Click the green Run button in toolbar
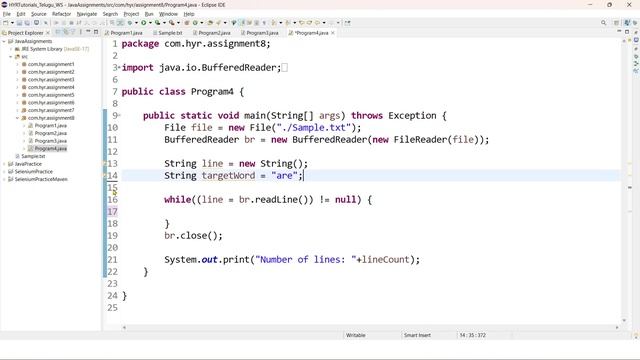Image resolution: width=640 pixels, height=360 pixels. pyautogui.click(x=143, y=23)
